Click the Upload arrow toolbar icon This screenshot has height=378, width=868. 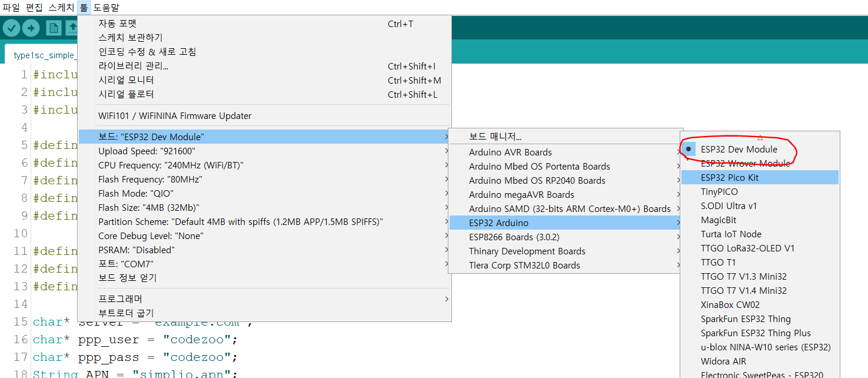31,28
